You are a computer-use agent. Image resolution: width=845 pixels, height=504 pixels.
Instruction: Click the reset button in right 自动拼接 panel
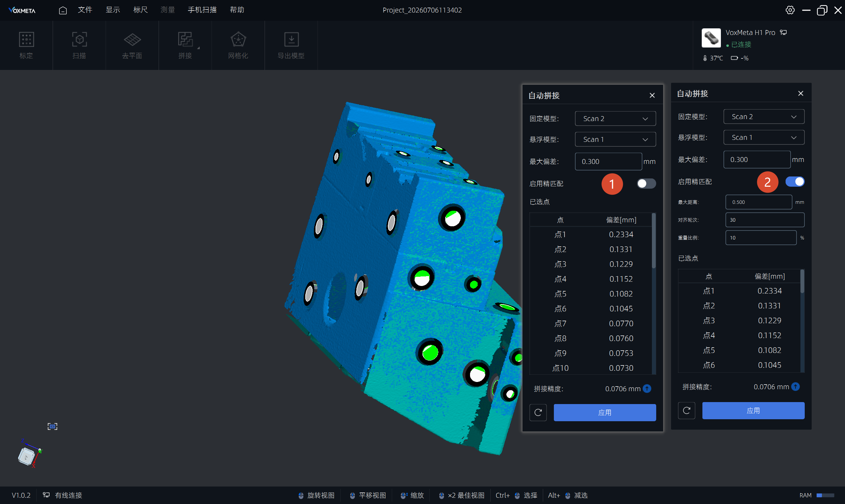point(686,410)
